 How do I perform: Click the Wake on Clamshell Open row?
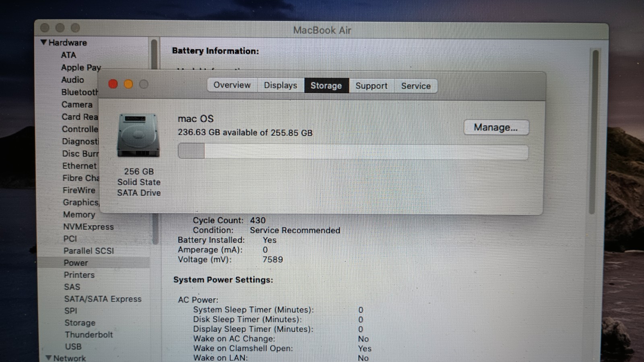tap(282, 348)
